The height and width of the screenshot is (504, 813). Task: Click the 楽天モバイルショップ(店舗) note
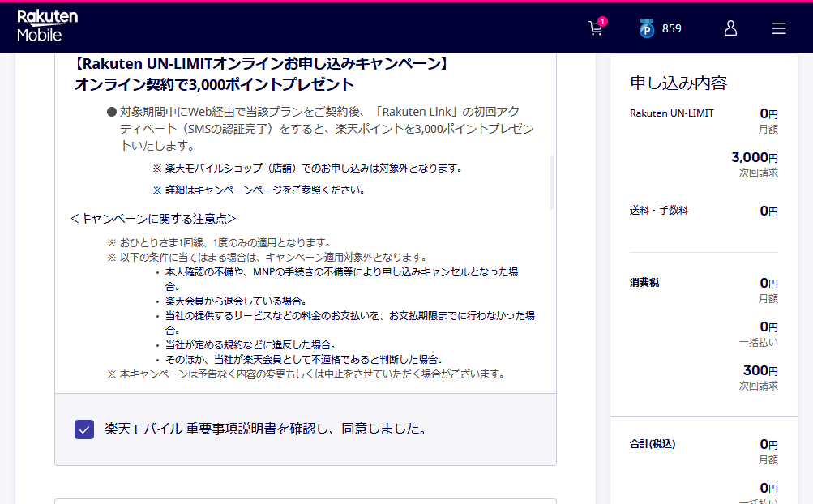coord(307,168)
